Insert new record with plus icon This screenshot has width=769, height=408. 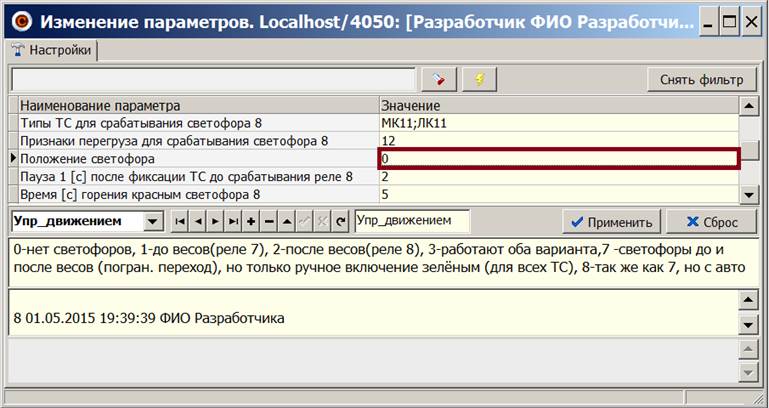[x=250, y=222]
